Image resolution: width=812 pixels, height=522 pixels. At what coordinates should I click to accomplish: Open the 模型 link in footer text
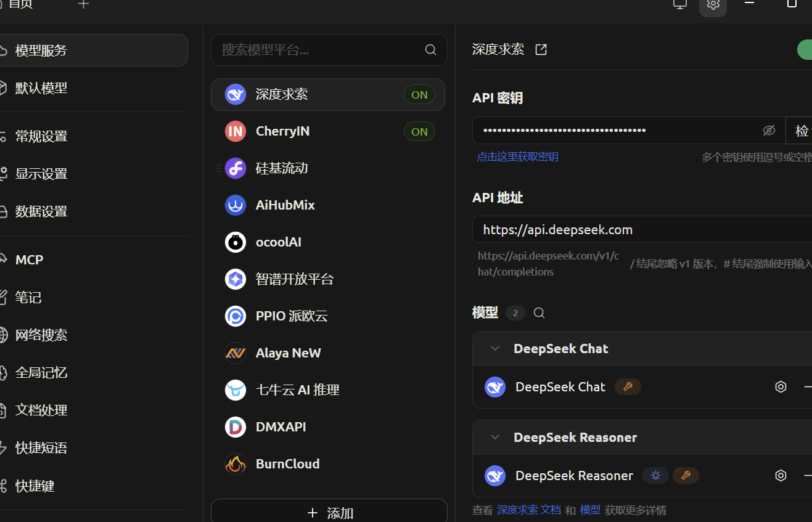[x=590, y=510]
